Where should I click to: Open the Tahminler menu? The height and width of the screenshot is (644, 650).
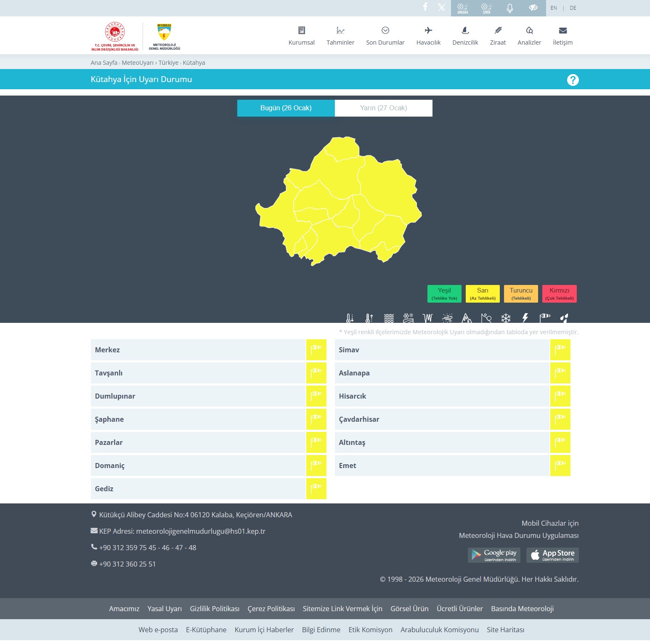(x=340, y=36)
